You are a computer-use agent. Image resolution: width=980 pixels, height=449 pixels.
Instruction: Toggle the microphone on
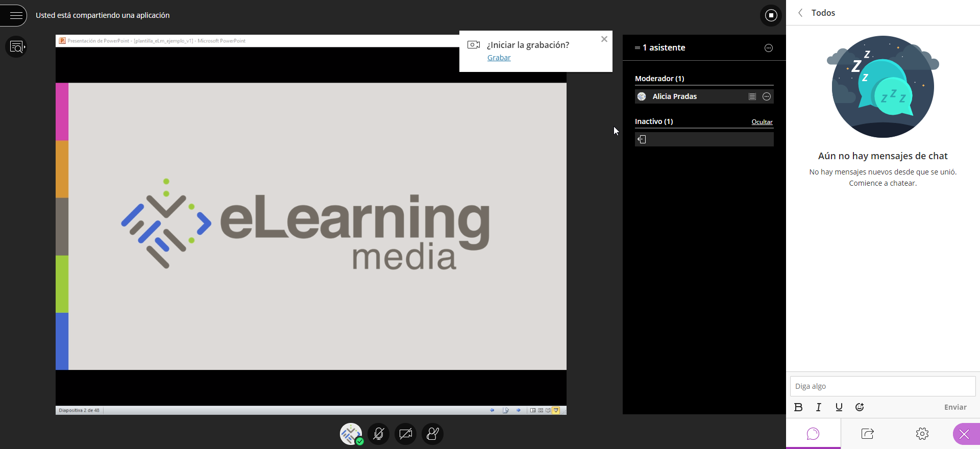pyautogui.click(x=378, y=434)
